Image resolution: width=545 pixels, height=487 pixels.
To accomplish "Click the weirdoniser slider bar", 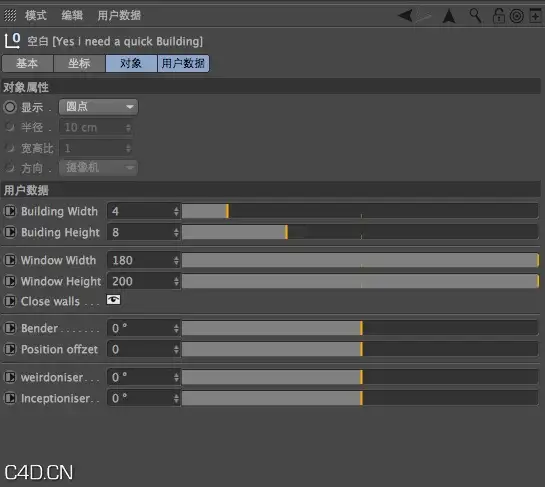I will 360,378.
